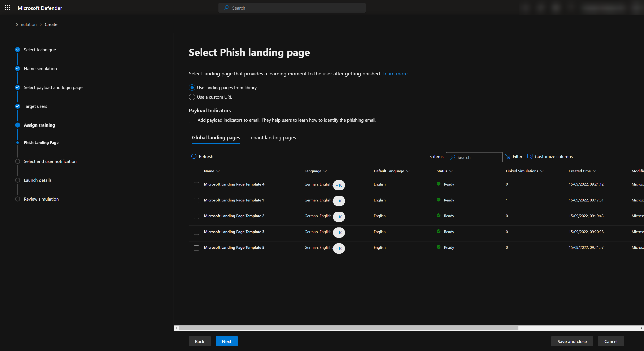Image resolution: width=644 pixels, height=351 pixels.
Task: Select the Use a custom URL radio button
Action: [x=192, y=97]
